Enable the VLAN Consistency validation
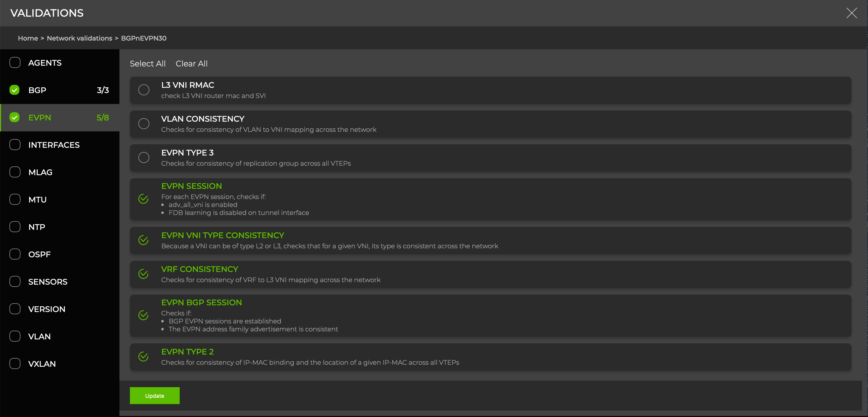 [144, 124]
